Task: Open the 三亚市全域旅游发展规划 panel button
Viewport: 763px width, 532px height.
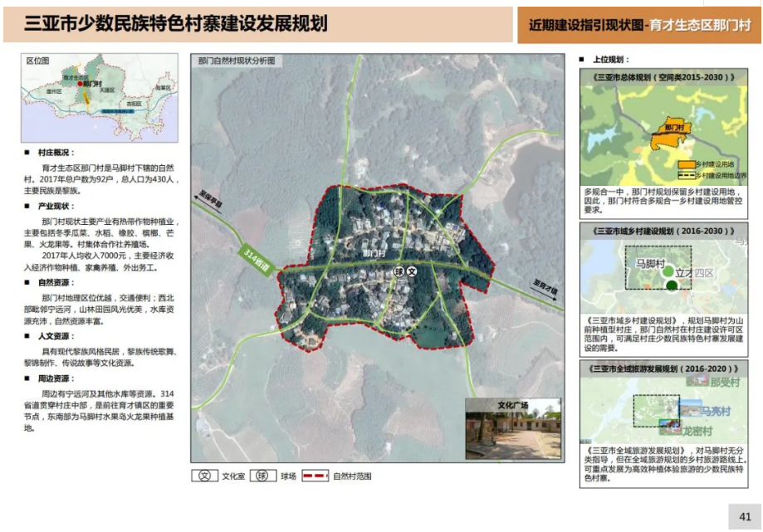Action: (663, 367)
